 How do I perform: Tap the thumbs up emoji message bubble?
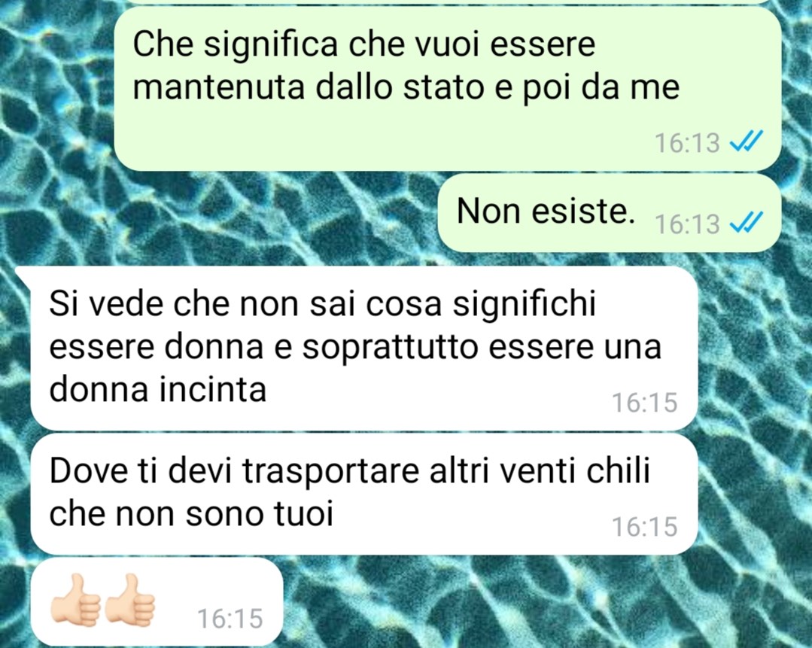tap(157, 601)
